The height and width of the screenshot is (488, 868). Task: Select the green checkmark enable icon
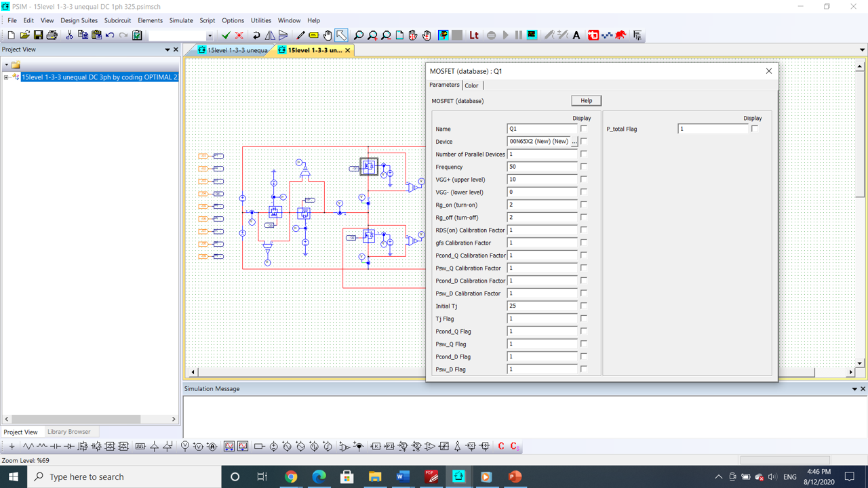(226, 35)
